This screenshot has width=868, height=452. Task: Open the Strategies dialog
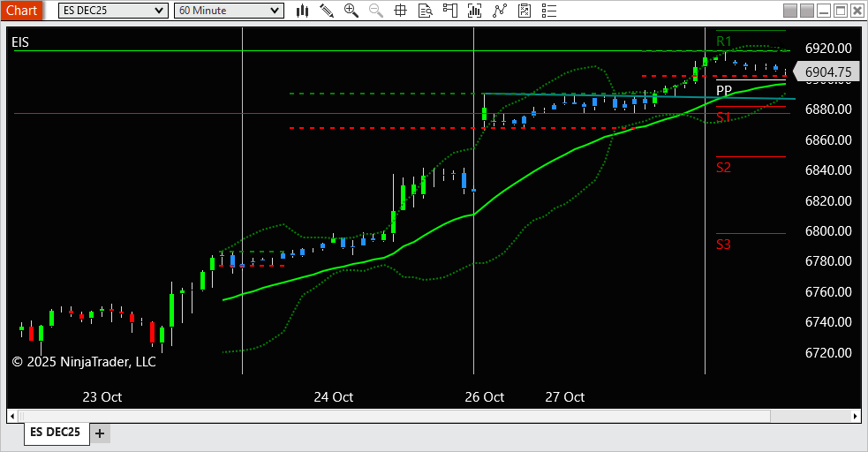(525, 11)
